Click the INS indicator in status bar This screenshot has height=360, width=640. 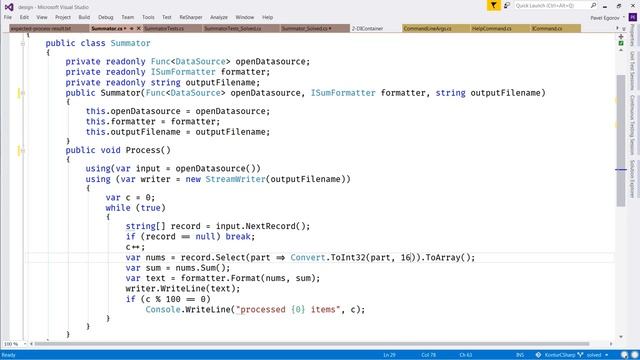click(x=520, y=355)
